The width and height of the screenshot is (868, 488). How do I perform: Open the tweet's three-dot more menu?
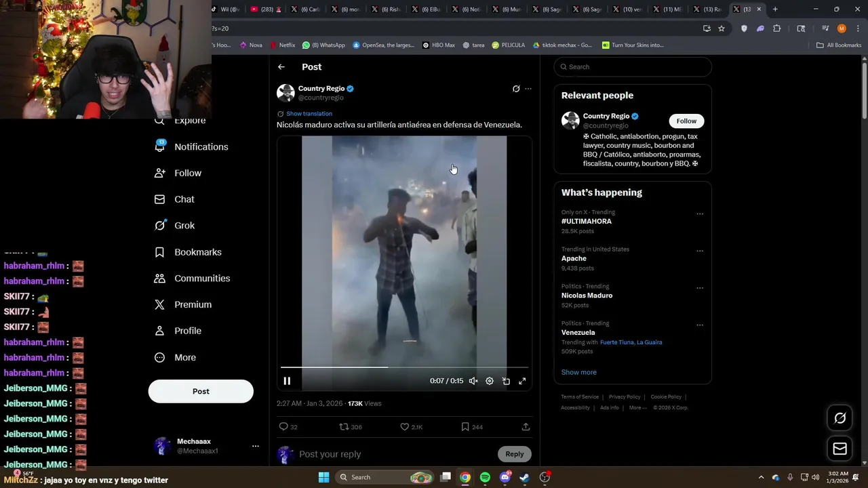(x=528, y=89)
